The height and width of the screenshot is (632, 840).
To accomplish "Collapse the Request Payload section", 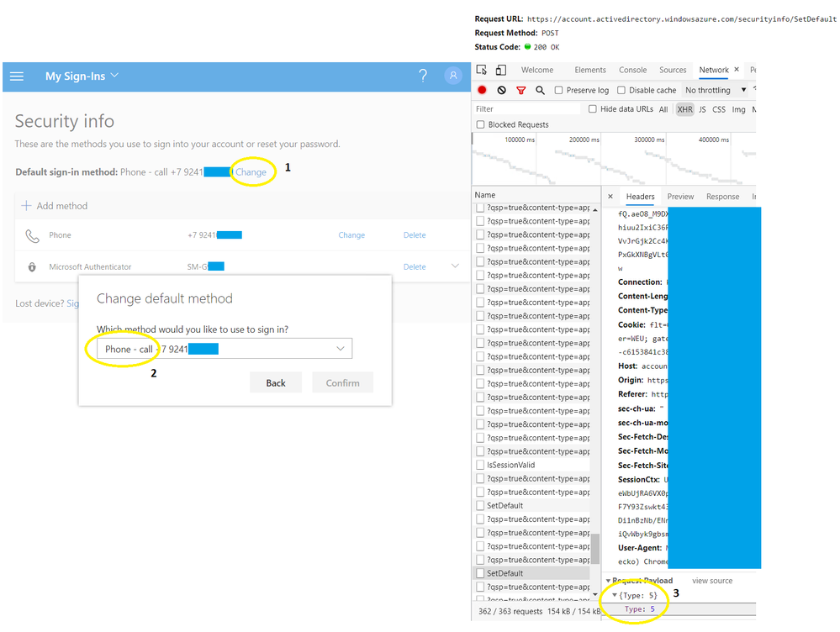I will pyautogui.click(x=609, y=581).
